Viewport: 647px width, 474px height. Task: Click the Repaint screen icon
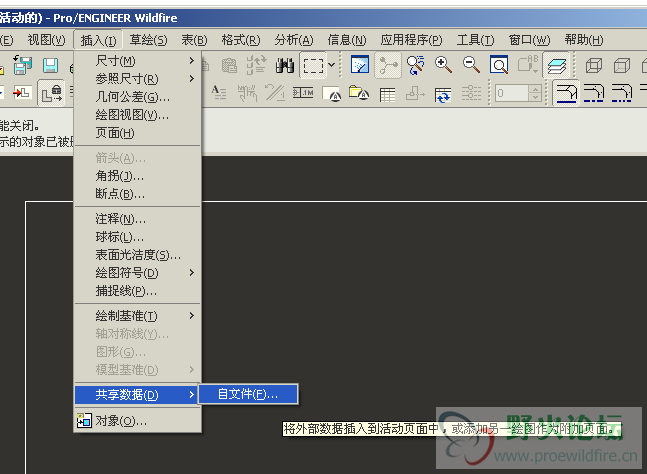[x=359, y=65]
